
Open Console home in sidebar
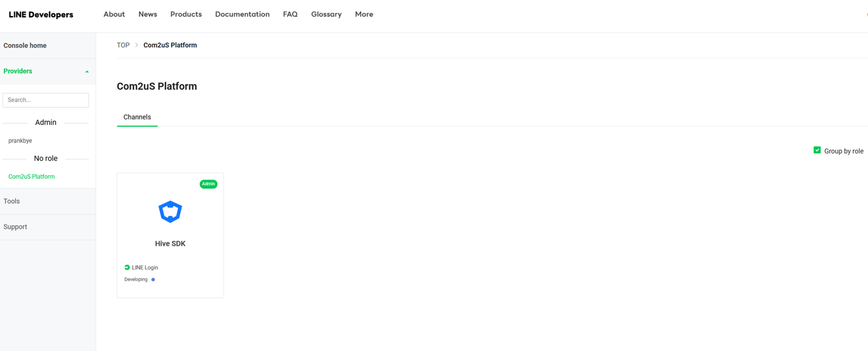[x=25, y=46]
